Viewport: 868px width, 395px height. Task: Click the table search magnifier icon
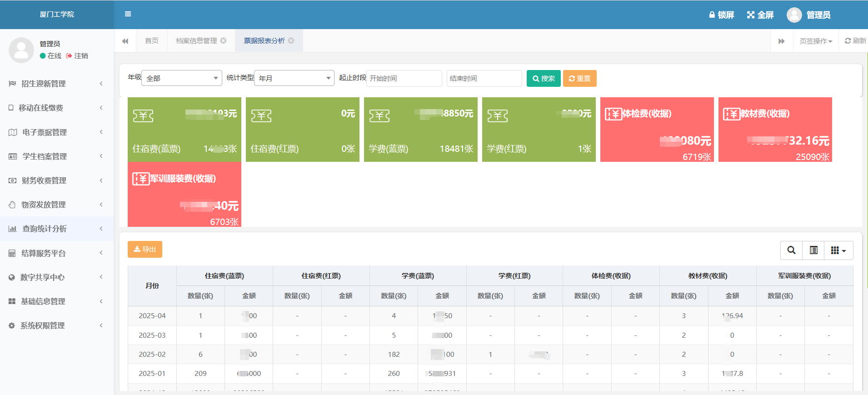tap(791, 250)
